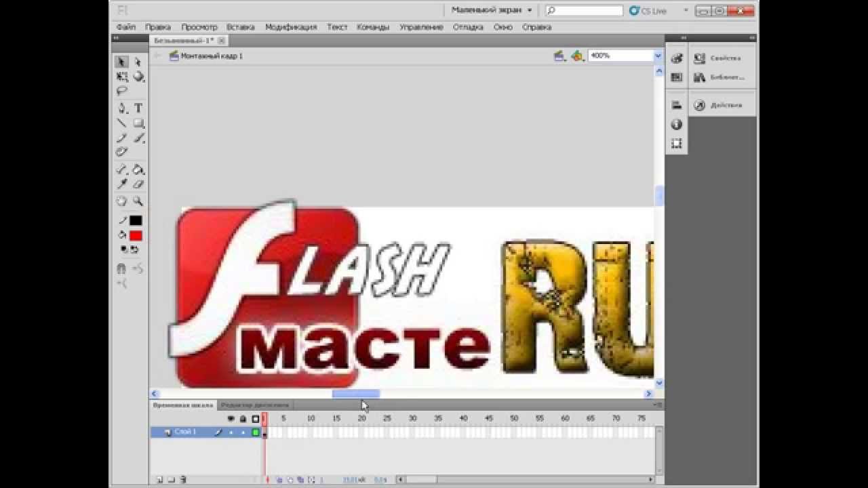
Task: Open the Справка menu
Action: [x=536, y=27]
